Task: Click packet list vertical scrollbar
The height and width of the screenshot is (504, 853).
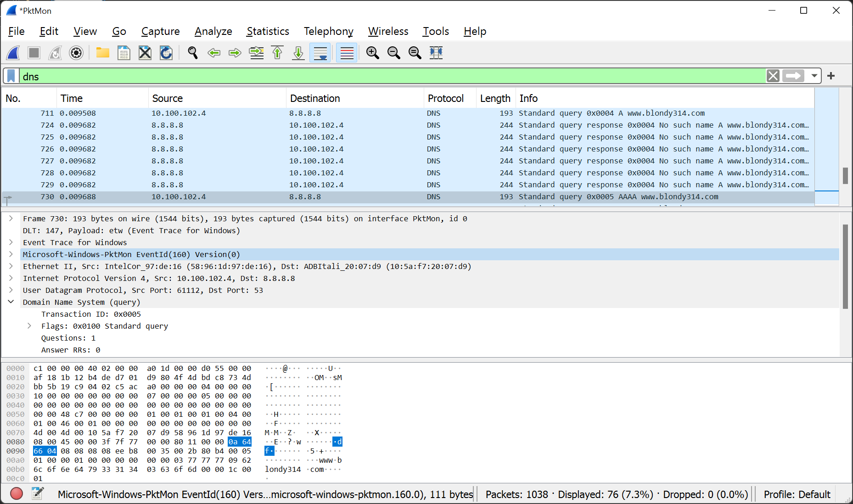Action: [x=845, y=176]
